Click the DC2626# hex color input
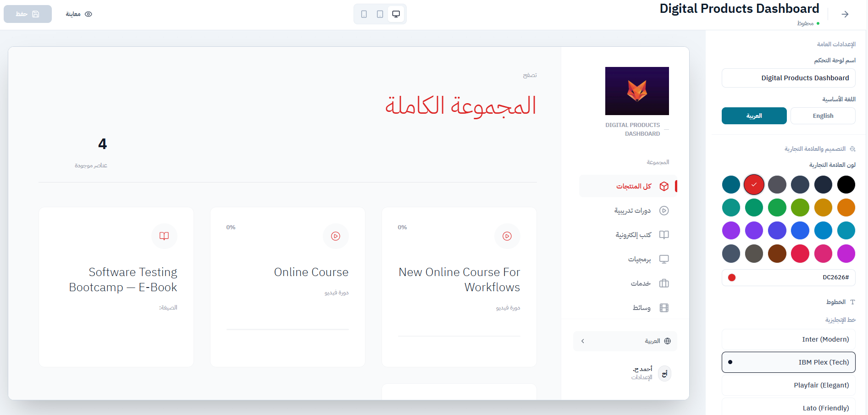Image resolution: width=868 pixels, height=415 pixels. [x=789, y=277]
